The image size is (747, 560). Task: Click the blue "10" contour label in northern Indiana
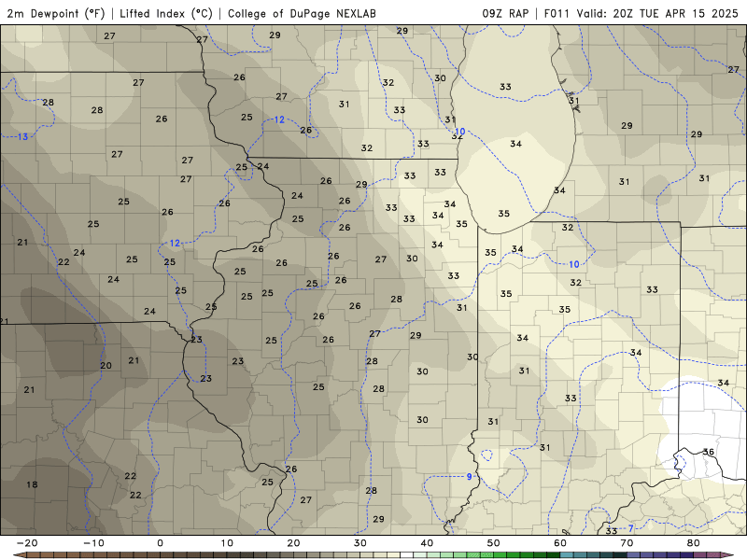pos(574,264)
